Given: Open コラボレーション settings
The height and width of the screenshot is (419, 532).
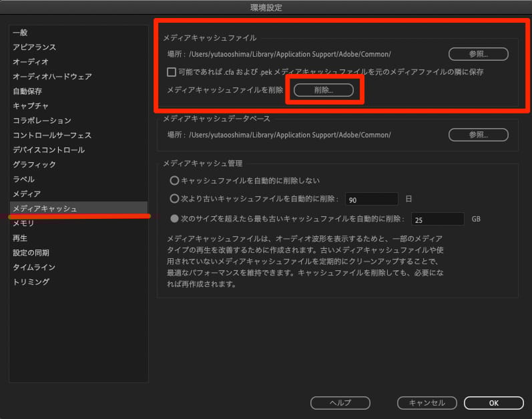Looking at the screenshot, I should point(42,120).
